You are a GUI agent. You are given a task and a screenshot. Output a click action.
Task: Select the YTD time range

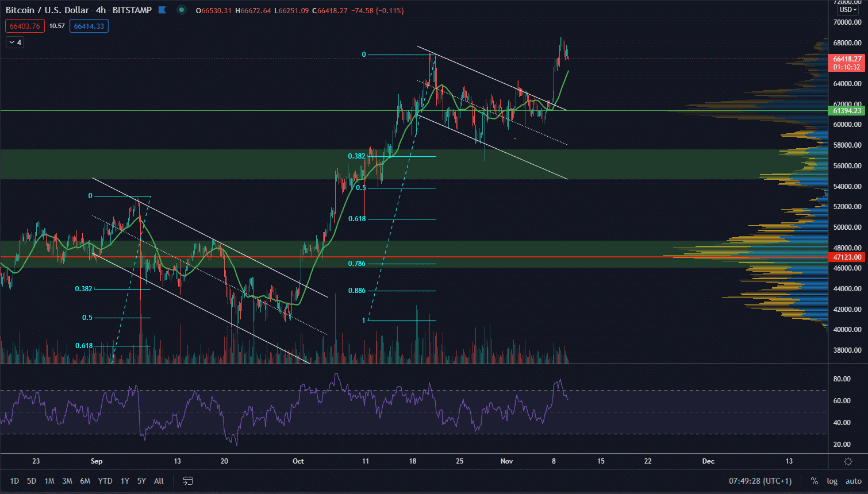[x=105, y=481]
